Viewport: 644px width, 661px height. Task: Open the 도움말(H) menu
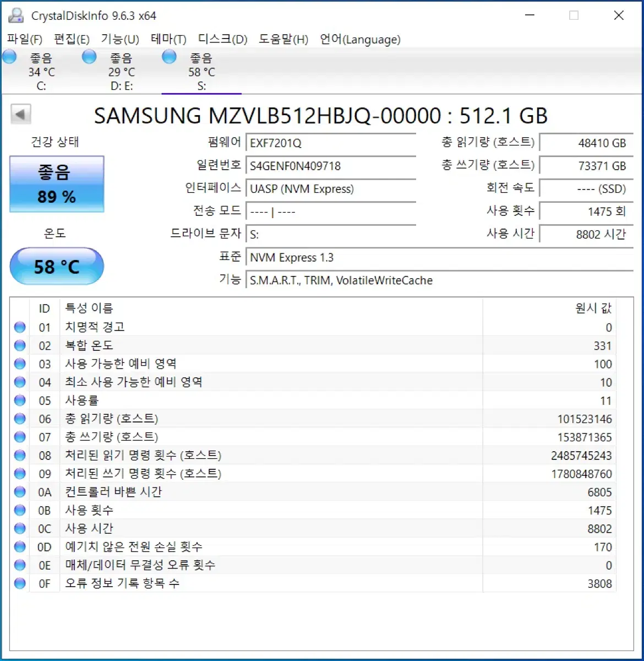[x=283, y=39]
